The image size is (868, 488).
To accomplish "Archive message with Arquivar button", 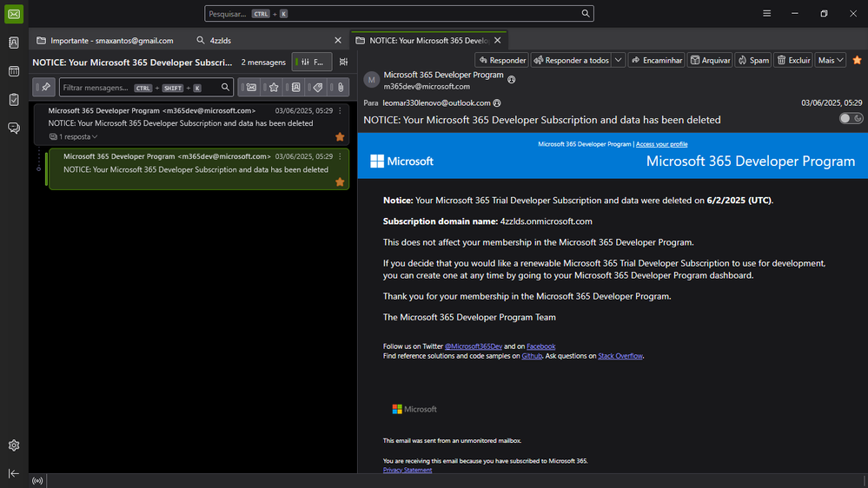I will click(710, 60).
